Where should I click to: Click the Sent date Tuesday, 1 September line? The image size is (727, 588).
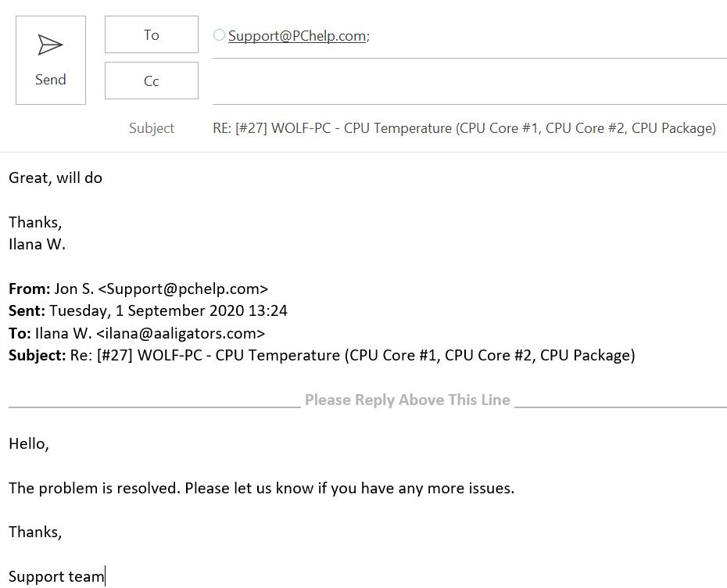(148, 310)
